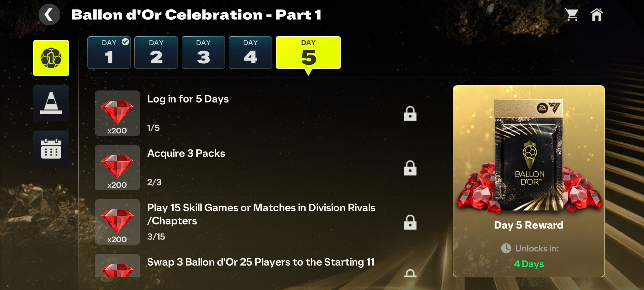Tap the Day 1 completed checkmark
Screen dimensions: 644x290
[x=125, y=42]
